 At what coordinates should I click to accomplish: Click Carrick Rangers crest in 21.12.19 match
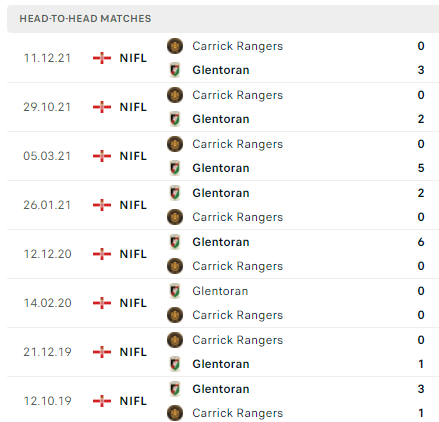tap(175, 340)
